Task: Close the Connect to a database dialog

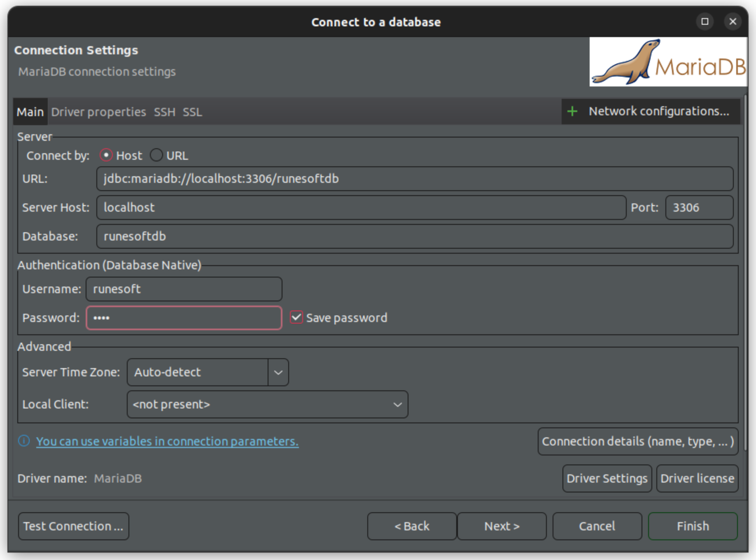Action: [733, 21]
